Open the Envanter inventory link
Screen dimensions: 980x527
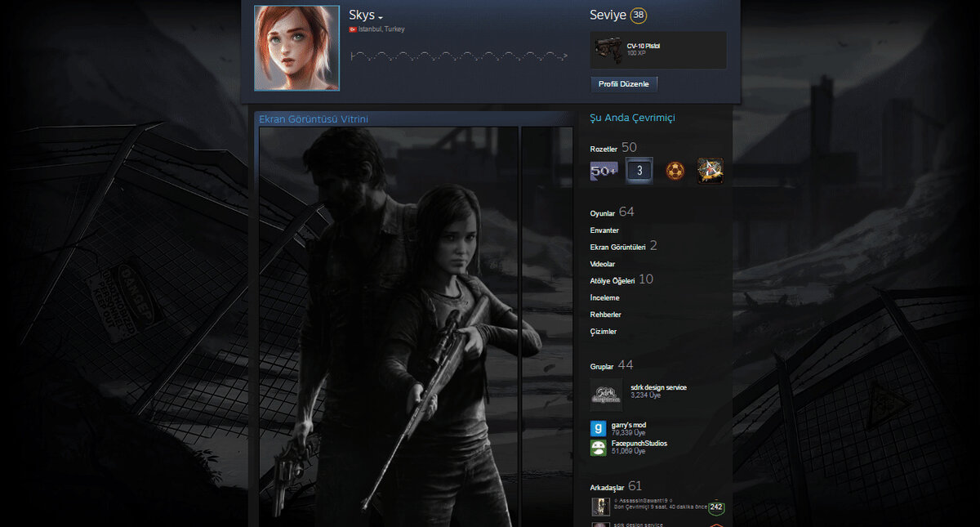[x=604, y=230]
